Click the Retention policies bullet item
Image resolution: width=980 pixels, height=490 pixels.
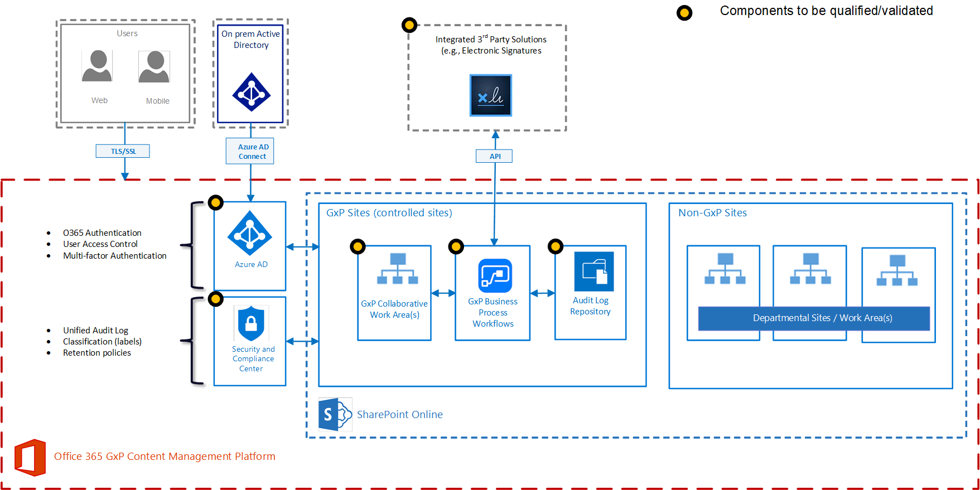(x=97, y=353)
